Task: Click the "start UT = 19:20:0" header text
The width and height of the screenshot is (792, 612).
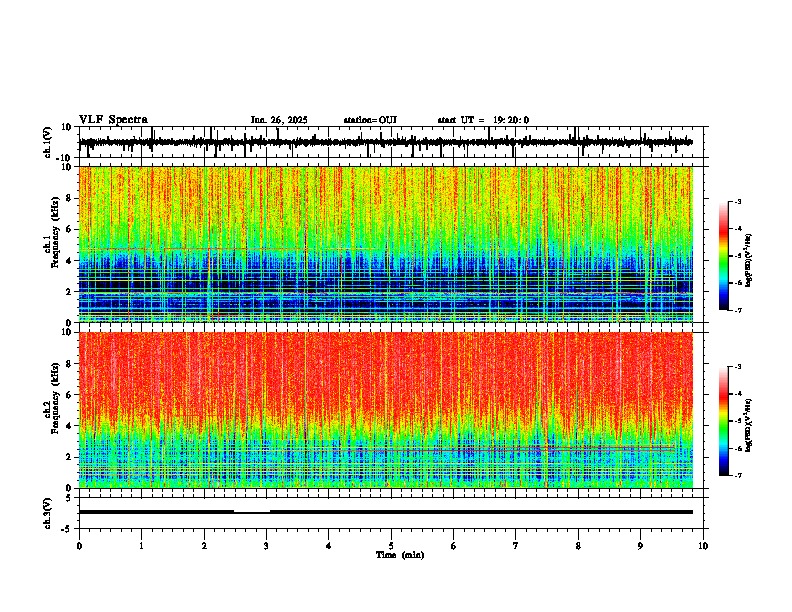Action: coord(483,120)
